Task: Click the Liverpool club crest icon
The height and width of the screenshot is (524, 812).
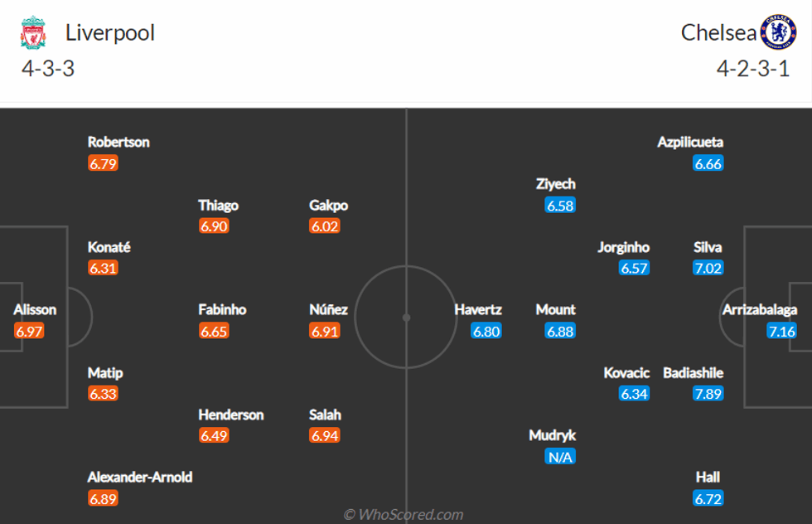Action: point(34,33)
